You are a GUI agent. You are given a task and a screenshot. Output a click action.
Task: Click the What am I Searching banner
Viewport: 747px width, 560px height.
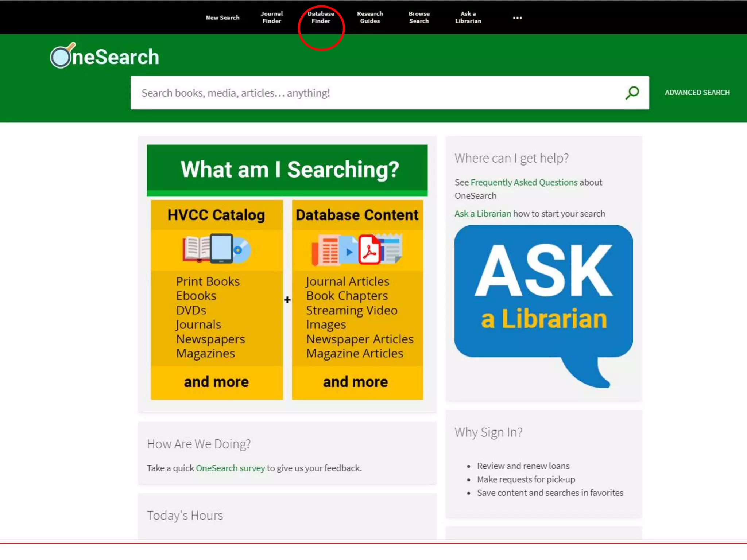click(287, 170)
